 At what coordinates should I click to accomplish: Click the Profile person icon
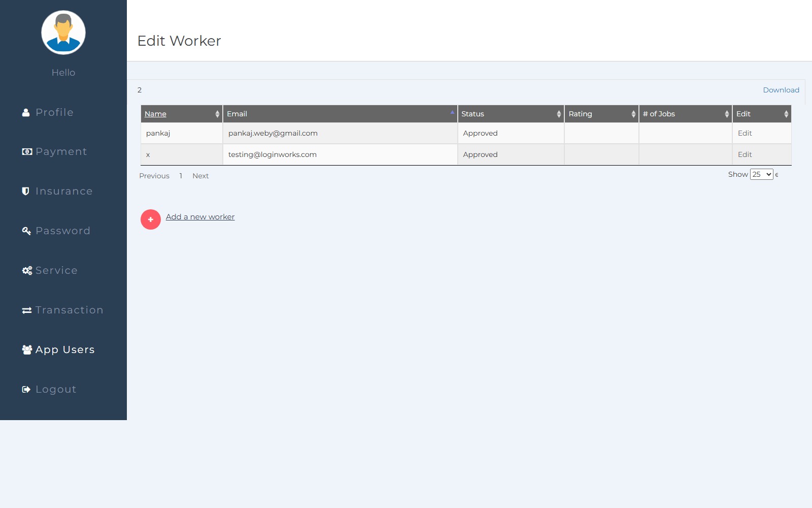pyautogui.click(x=26, y=112)
